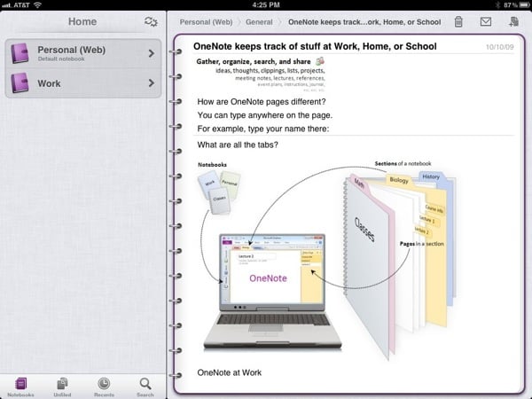Go to Personal (Web) in the breadcrumb
Viewport: 532px width, 399px height.
206,22
